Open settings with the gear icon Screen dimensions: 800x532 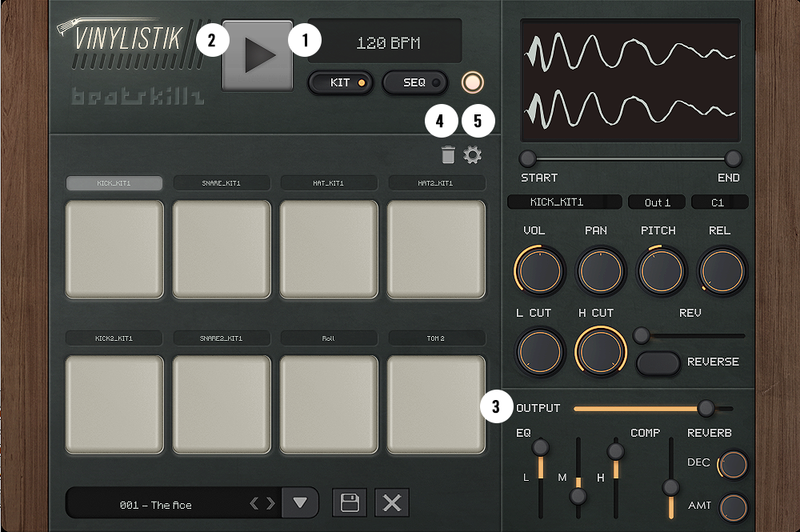click(x=473, y=155)
